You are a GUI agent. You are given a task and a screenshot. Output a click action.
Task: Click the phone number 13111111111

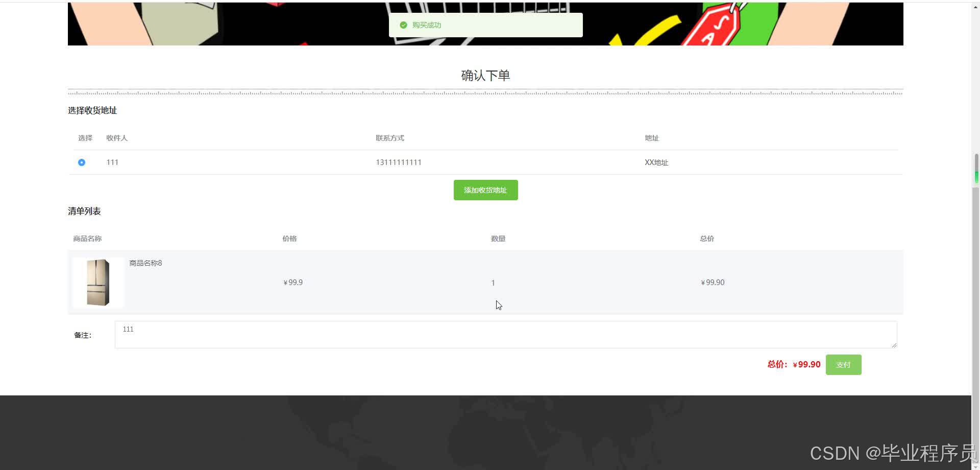(399, 162)
